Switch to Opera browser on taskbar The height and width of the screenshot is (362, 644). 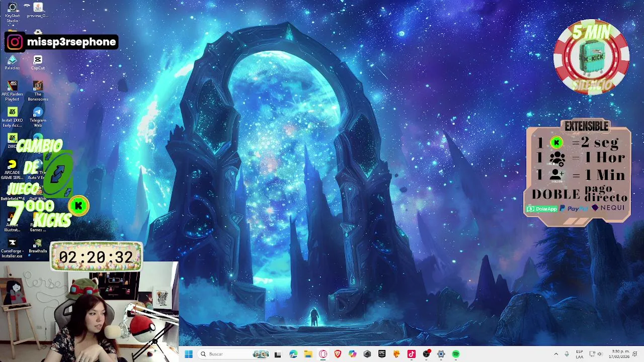click(x=323, y=354)
